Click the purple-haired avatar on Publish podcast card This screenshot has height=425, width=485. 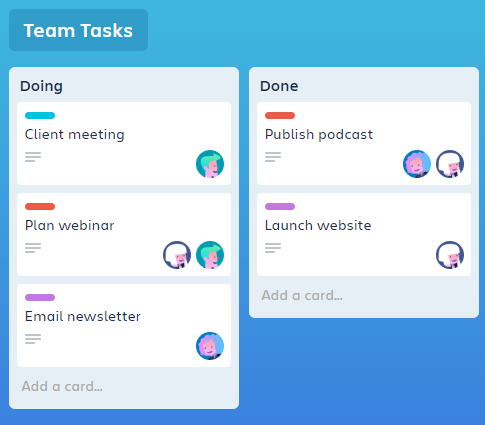tap(417, 164)
